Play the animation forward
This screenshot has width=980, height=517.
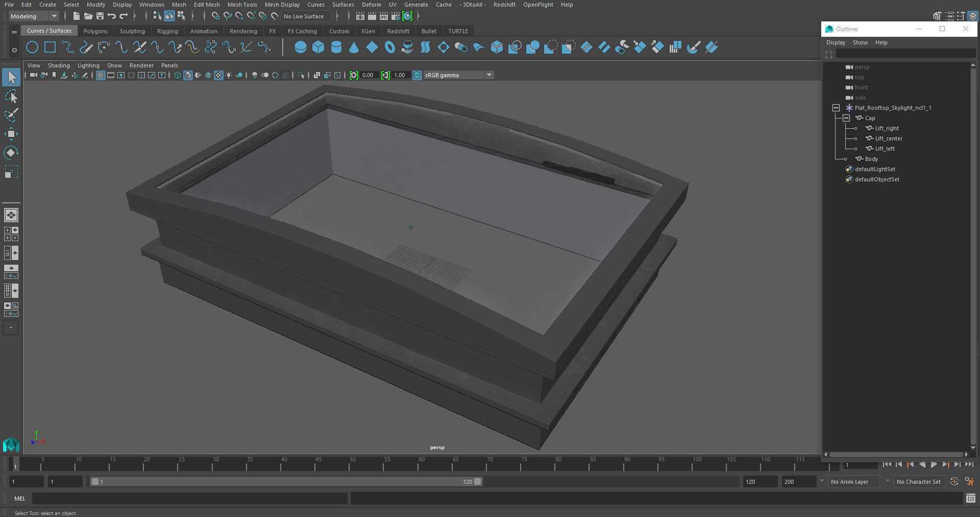(x=934, y=464)
